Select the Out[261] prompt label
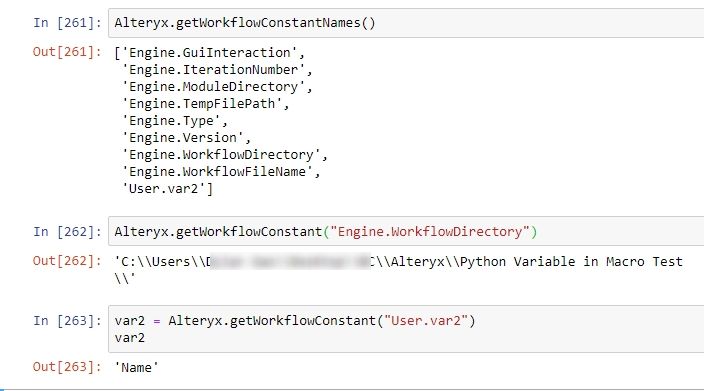 [67, 52]
